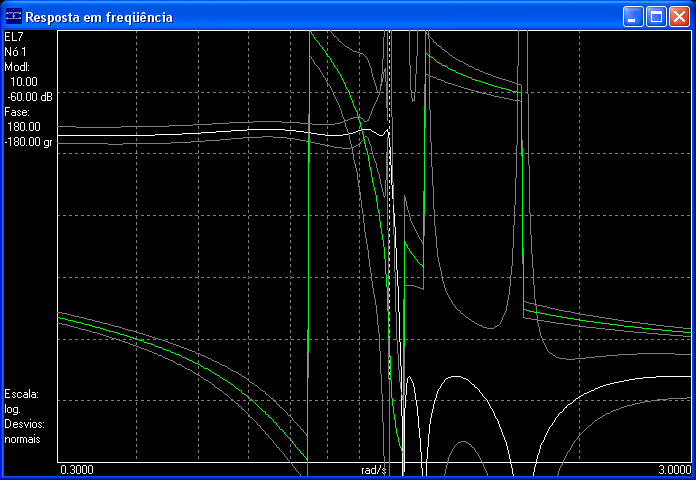Click the '-180.00 gr' phase limit

[x=28, y=142]
